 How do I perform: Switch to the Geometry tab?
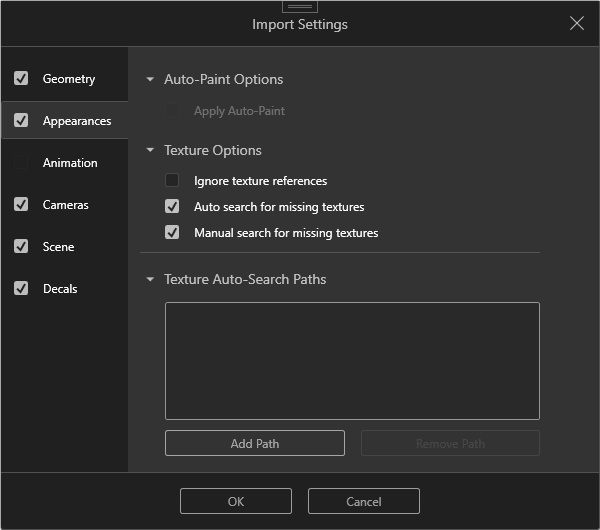pyautogui.click(x=69, y=79)
